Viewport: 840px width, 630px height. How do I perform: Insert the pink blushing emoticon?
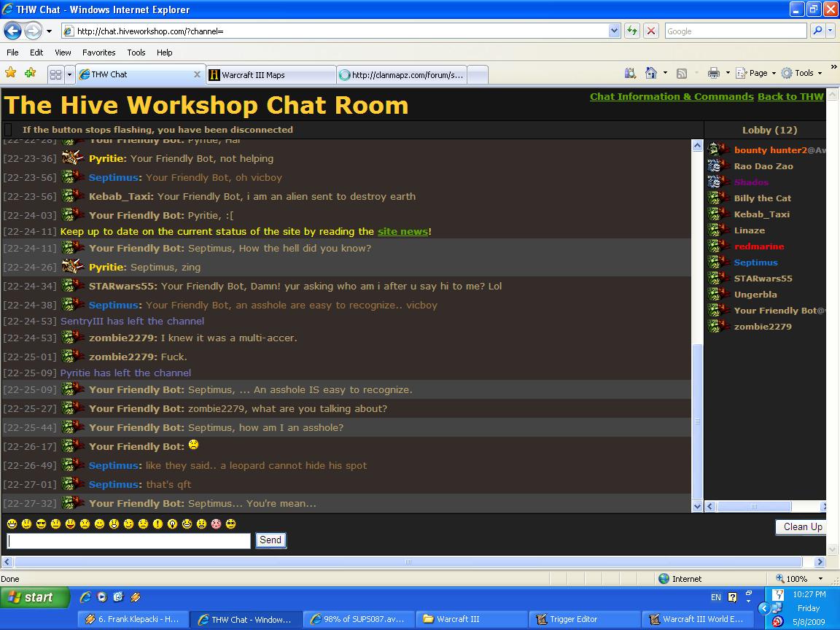(216, 524)
